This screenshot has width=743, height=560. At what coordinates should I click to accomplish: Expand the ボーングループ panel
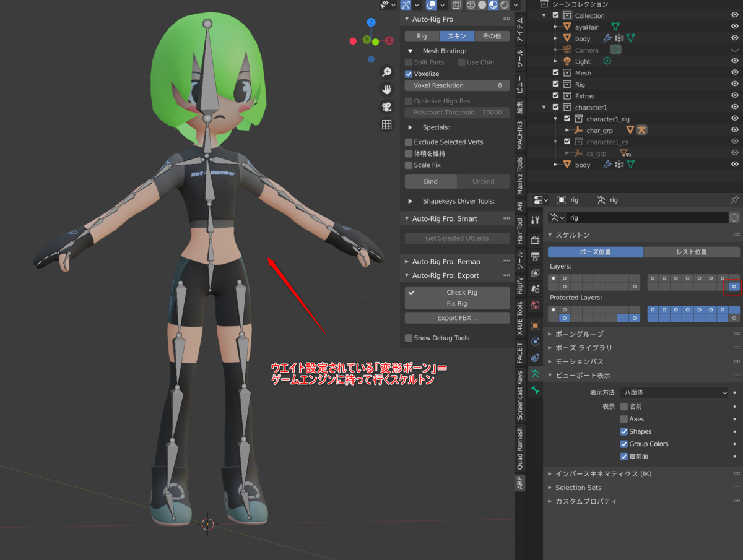[550, 334]
